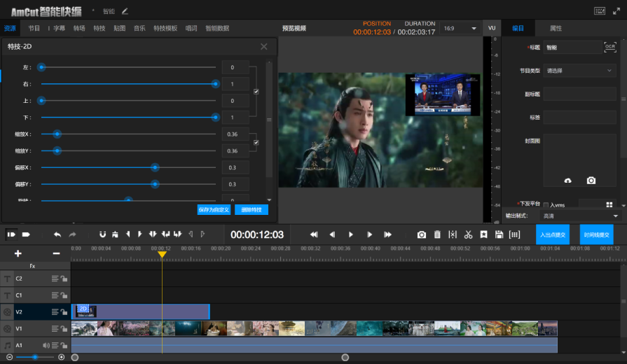The height and width of the screenshot is (364, 627).
Task: Click the undo arrow in the timeline toolbar
Action: (x=57, y=234)
